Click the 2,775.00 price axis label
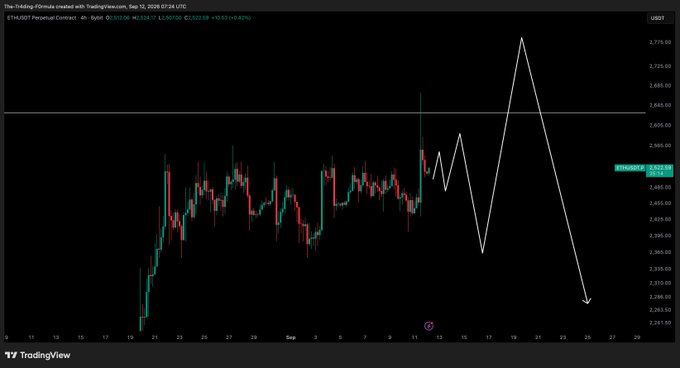Image resolution: width=680 pixels, height=368 pixels. [660, 42]
